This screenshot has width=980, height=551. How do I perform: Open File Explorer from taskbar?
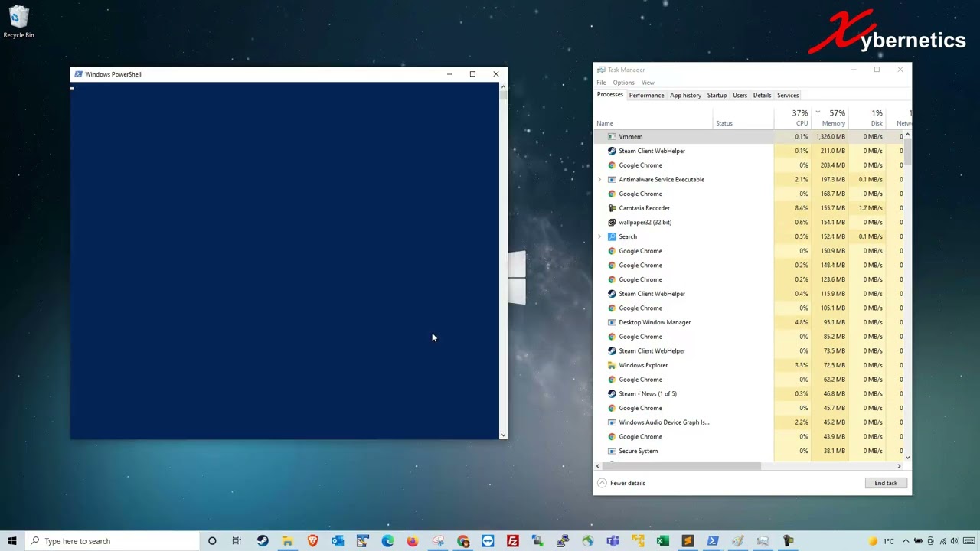point(287,541)
